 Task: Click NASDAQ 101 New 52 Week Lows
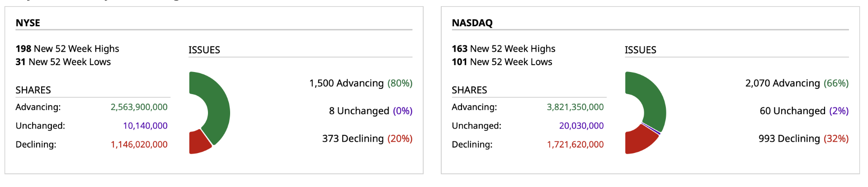(x=502, y=62)
